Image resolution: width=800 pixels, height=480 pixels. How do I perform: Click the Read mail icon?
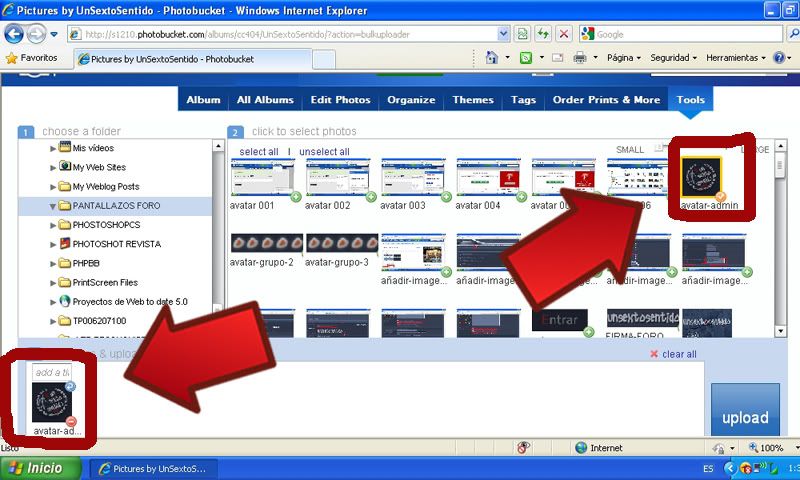point(558,58)
